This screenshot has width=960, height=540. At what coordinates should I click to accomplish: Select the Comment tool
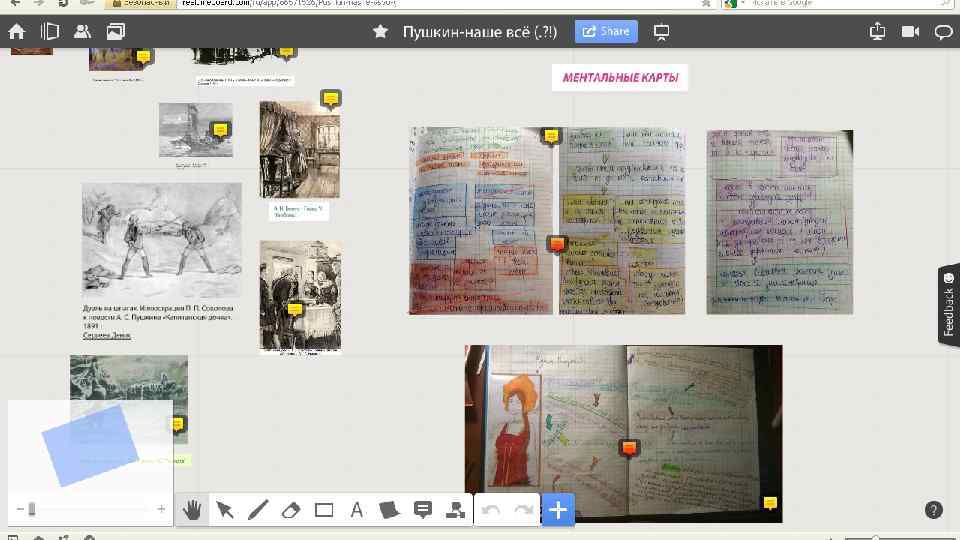(422, 509)
